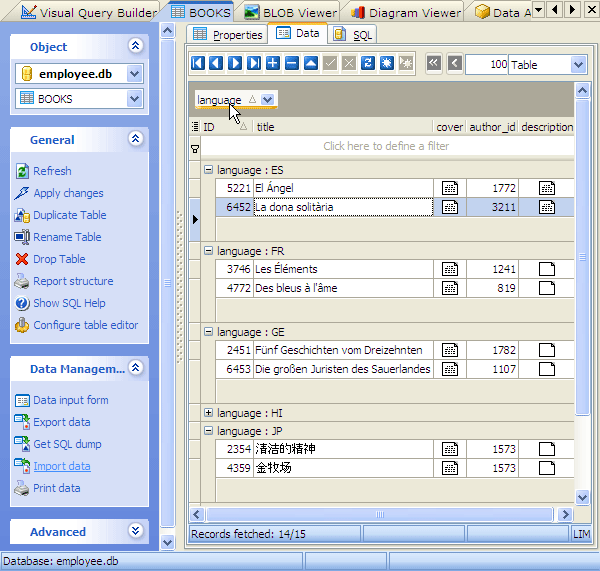
Task: Click Report structure link
Action: (73, 281)
